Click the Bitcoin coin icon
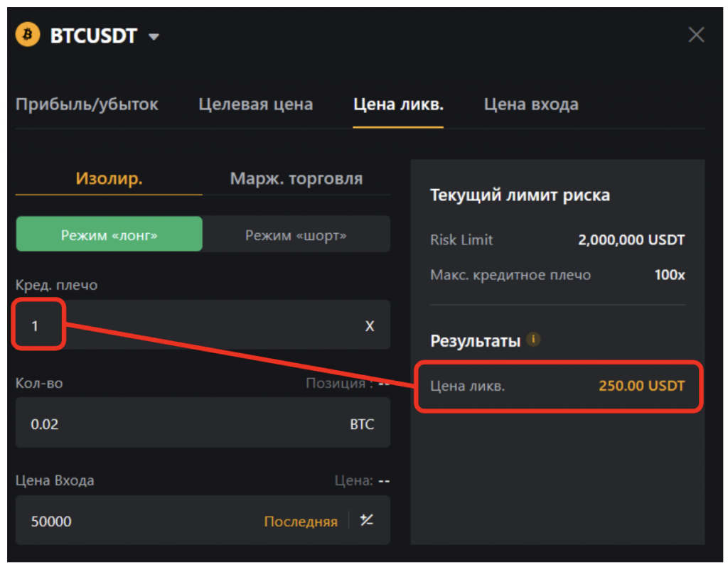 point(28,35)
